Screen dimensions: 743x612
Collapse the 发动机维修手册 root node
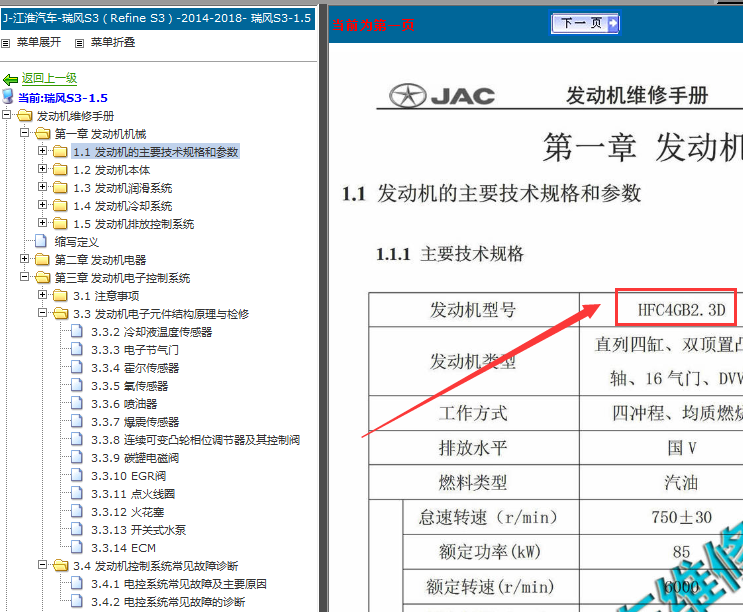coord(7,115)
